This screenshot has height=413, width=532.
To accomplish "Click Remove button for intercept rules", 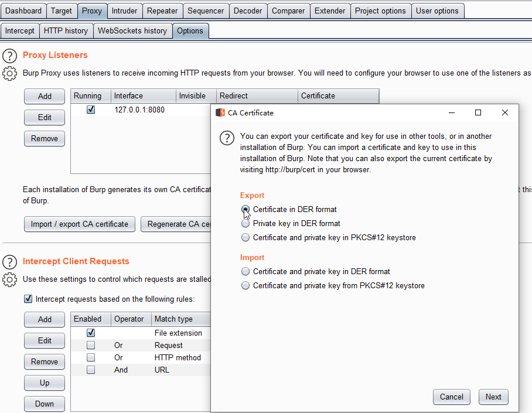I will pos(45,362).
